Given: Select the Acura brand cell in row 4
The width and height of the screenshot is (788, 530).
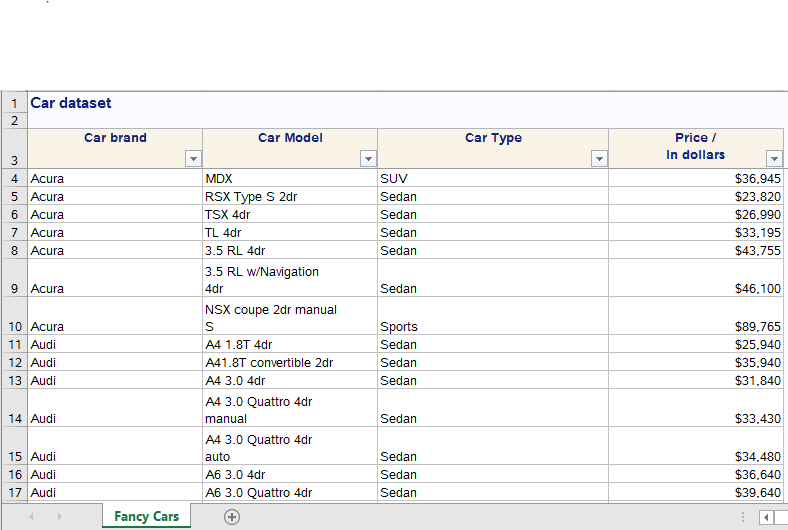Looking at the screenshot, I should (115, 178).
